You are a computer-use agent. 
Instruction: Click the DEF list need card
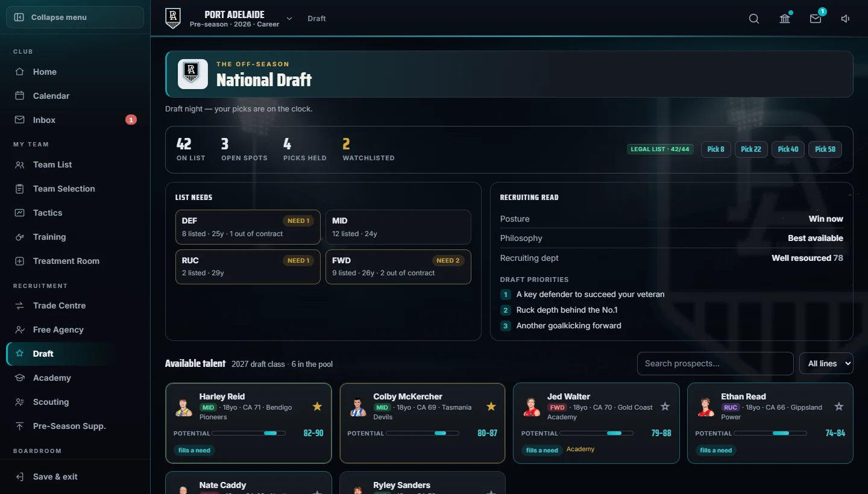248,227
